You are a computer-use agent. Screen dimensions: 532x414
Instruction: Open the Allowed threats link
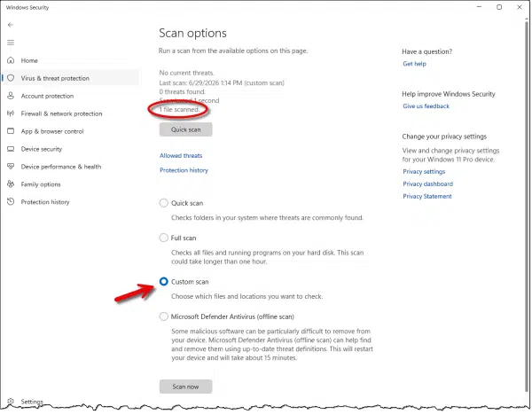(x=181, y=155)
